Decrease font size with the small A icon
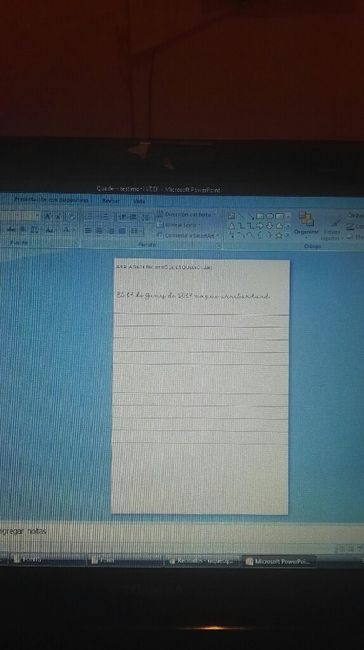The width and height of the screenshot is (364, 650). point(58,217)
